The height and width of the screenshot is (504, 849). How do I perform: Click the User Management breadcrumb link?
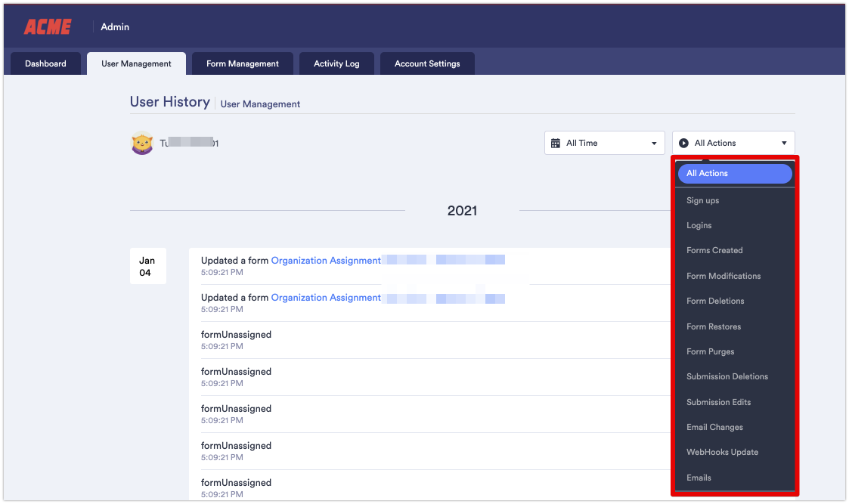pos(260,104)
